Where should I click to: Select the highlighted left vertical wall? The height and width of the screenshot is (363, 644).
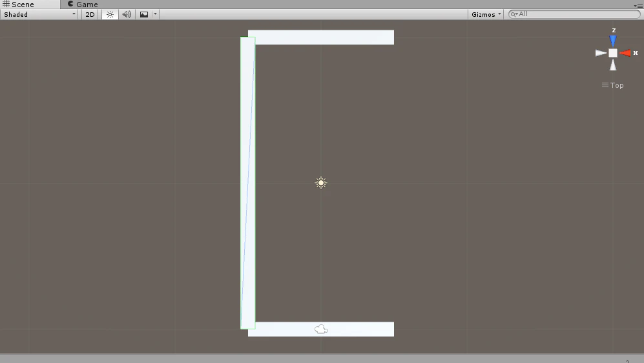[247, 183]
